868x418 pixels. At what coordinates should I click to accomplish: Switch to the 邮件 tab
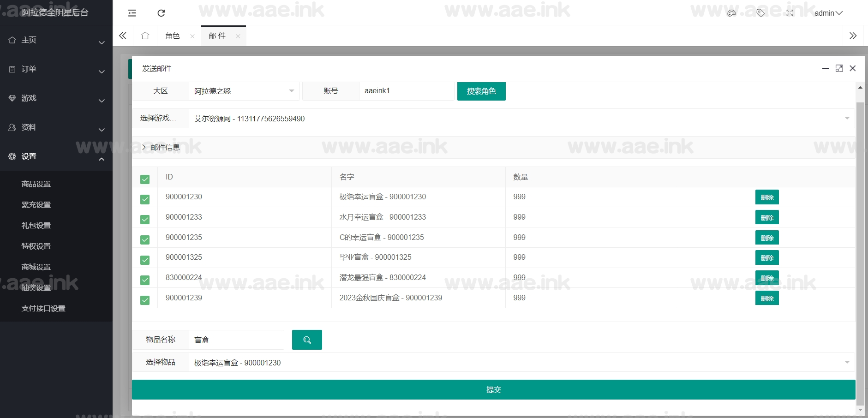(217, 36)
